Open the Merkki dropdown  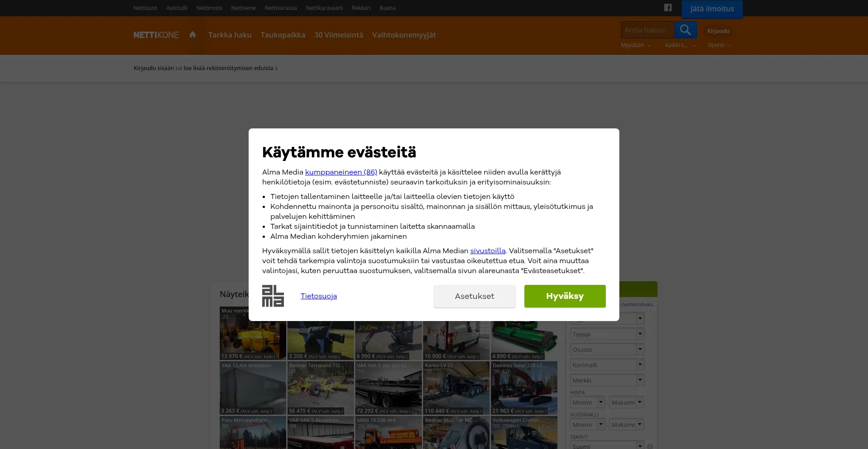pos(607,380)
